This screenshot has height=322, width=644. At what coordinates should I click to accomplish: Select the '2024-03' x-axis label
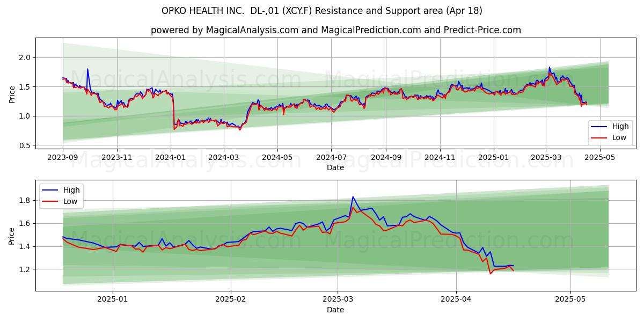pyautogui.click(x=223, y=158)
